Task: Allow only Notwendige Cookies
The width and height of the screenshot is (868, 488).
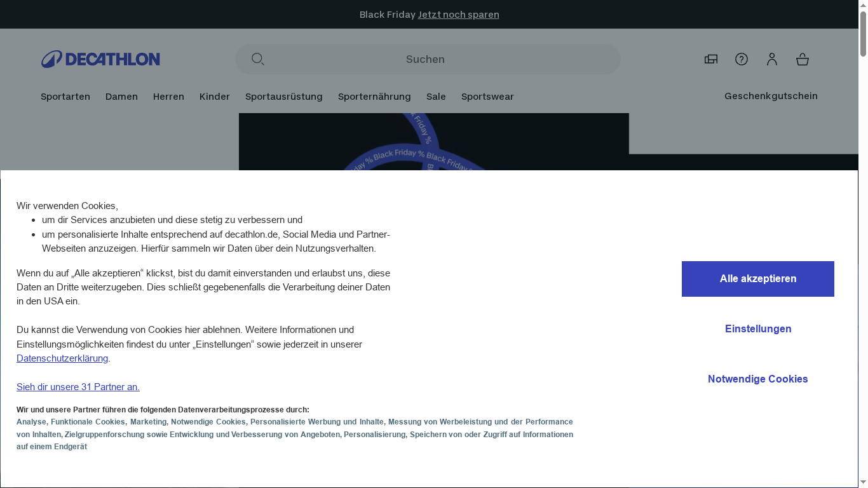Action: tap(757, 379)
